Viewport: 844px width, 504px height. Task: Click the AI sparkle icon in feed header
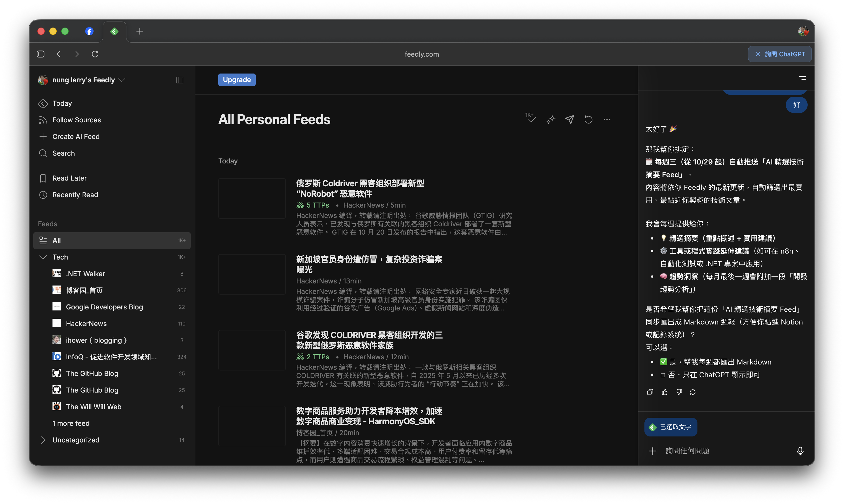point(551,119)
